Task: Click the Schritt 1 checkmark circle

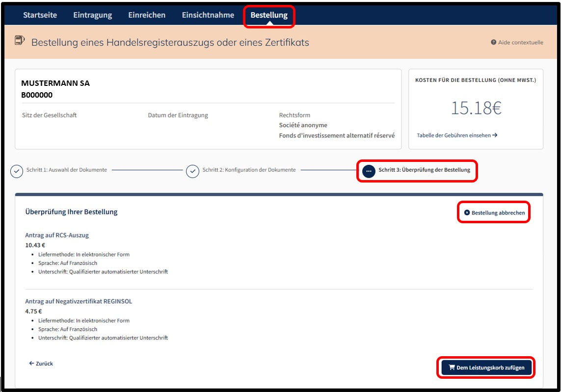Action: pos(17,171)
